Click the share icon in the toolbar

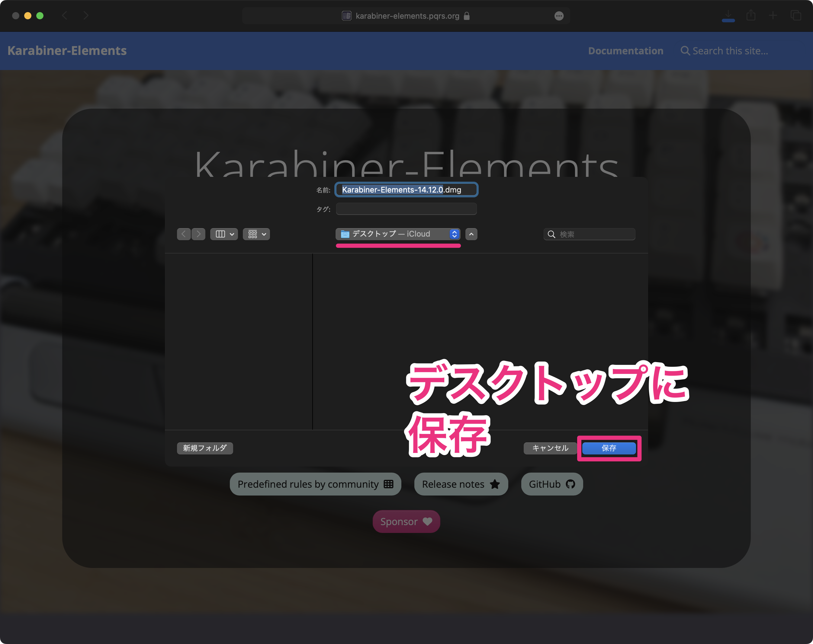tap(751, 15)
